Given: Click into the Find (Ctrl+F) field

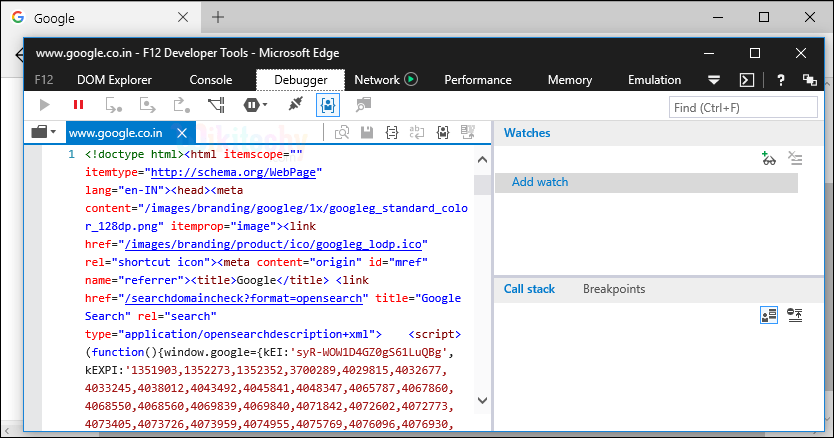Looking at the screenshot, I should (743, 108).
